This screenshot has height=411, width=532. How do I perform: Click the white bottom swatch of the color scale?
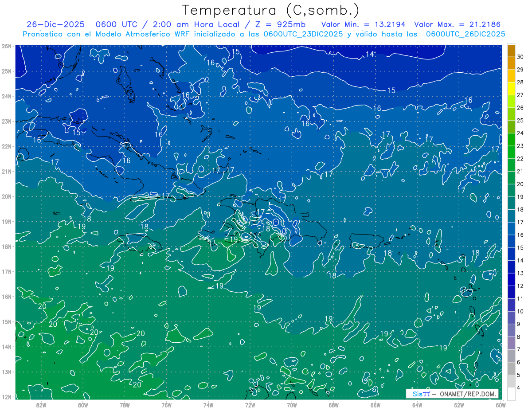point(511,394)
